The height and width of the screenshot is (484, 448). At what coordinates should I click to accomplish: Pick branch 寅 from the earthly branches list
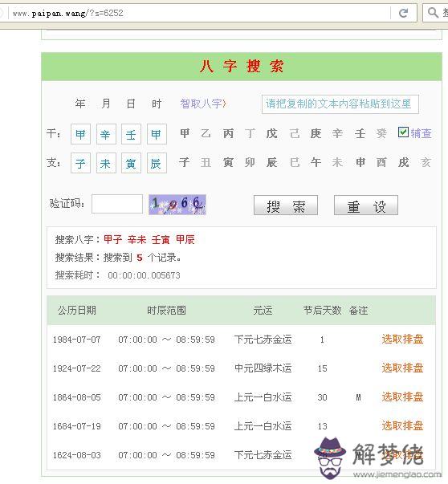click(228, 162)
